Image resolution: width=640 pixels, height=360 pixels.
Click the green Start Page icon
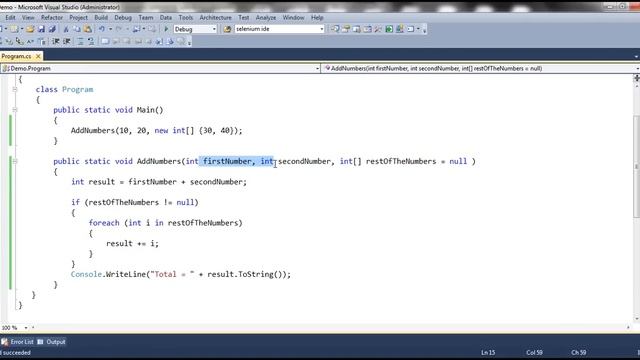tap(389, 29)
